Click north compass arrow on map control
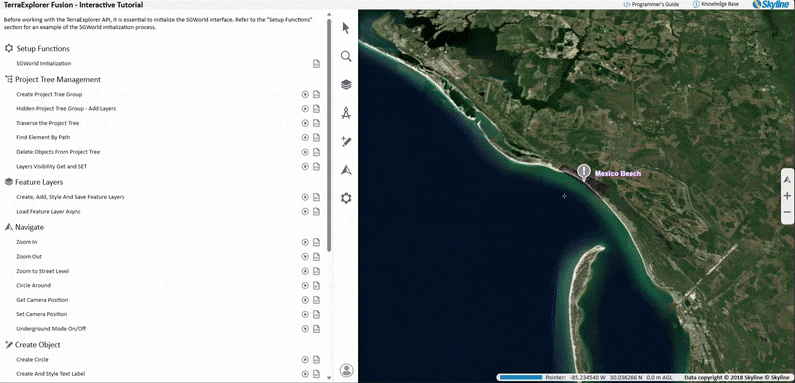Image resolution: width=795 pixels, height=383 pixels. coord(787,180)
